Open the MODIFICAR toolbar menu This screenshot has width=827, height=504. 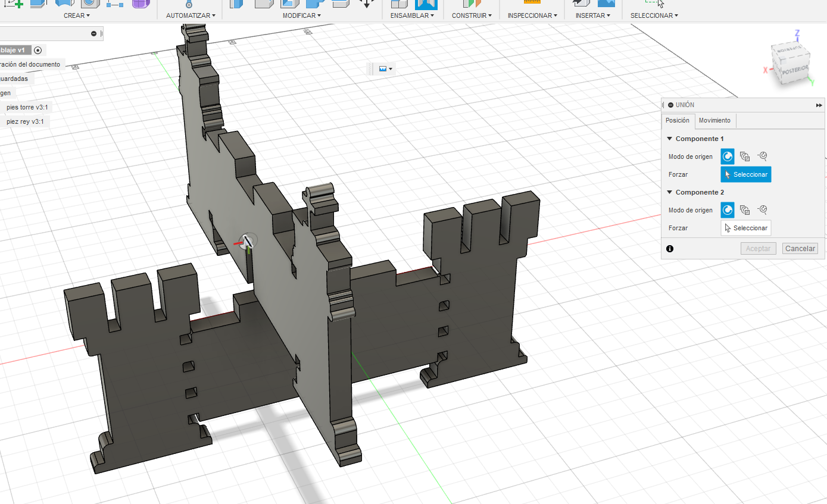(x=302, y=15)
